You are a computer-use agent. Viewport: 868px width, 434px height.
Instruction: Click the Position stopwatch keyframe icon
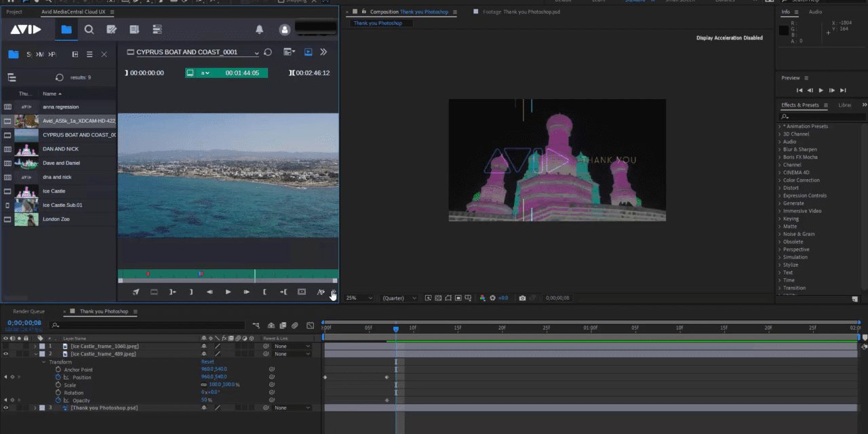pos(58,377)
